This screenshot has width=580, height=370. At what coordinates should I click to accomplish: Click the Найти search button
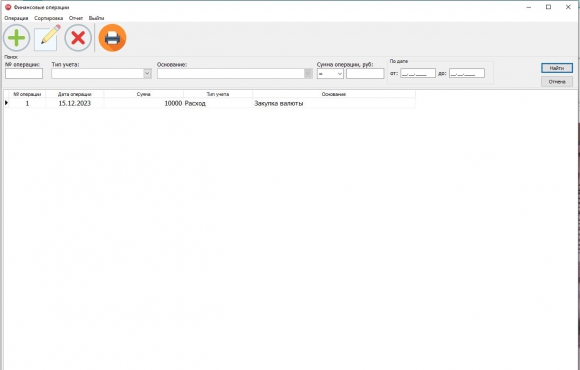point(557,68)
